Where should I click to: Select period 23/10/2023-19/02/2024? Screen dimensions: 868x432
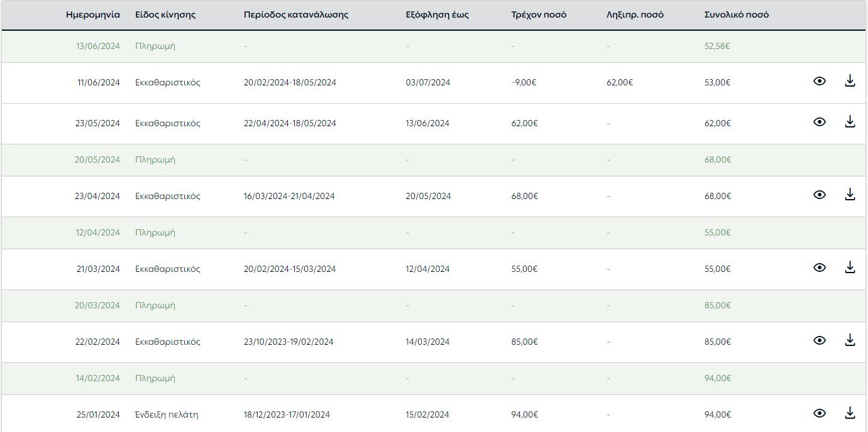click(x=288, y=342)
